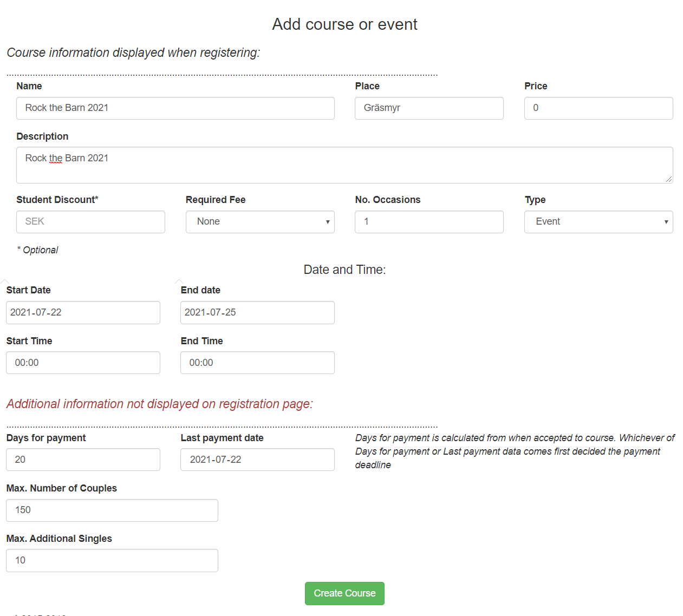The height and width of the screenshot is (616, 683).
Task: Click the Name input field
Action: pos(175,108)
